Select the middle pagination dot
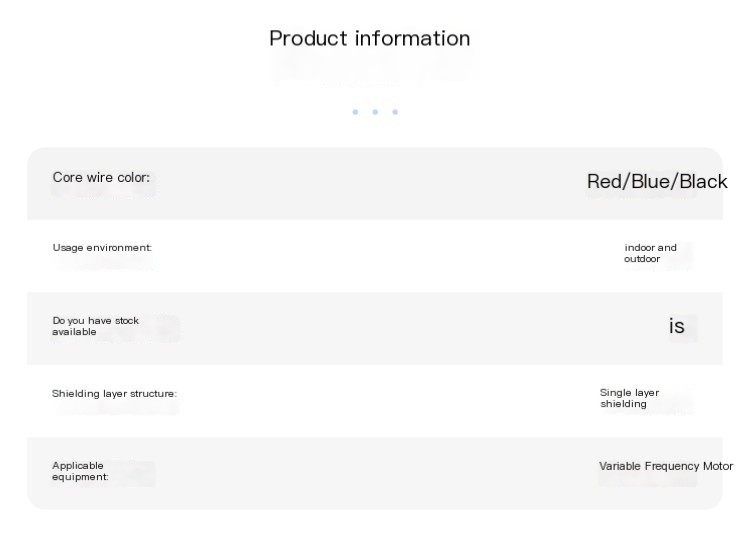This screenshot has width=750, height=537. point(375,112)
